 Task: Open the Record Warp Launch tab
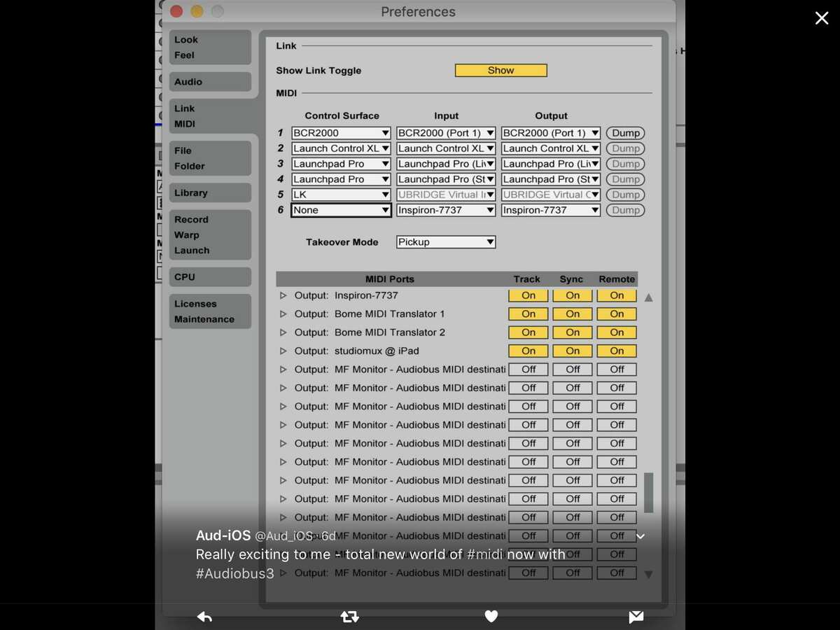pyautogui.click(x=210, y=235)
